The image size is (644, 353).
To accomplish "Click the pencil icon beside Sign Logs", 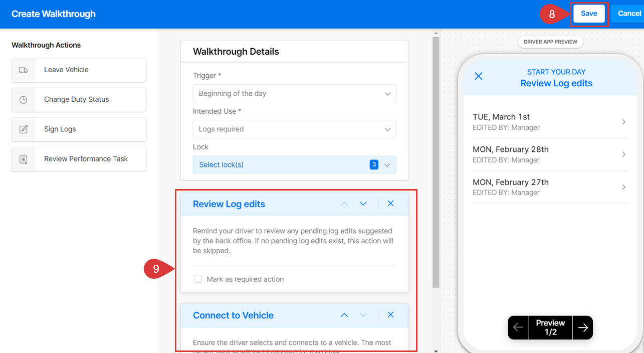I will pos(23,129).
